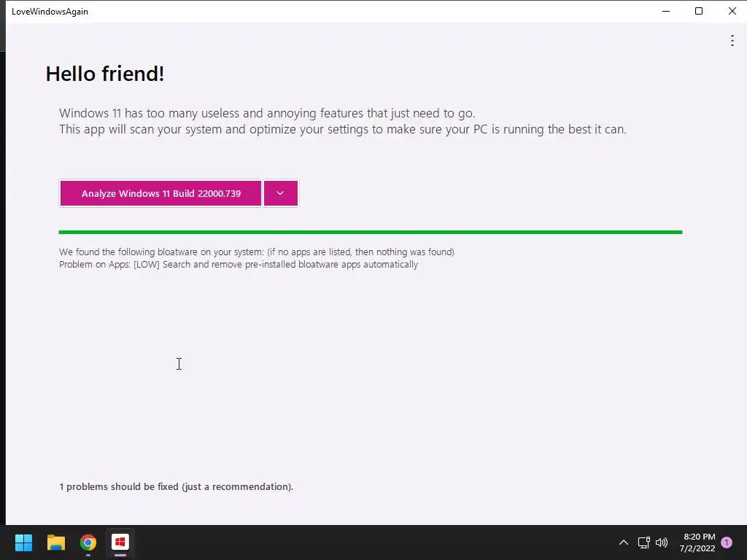Expand the dropdown arrow beside Analyze button
The height and width of the screenshot is (560, 747).
coord(281,193)
